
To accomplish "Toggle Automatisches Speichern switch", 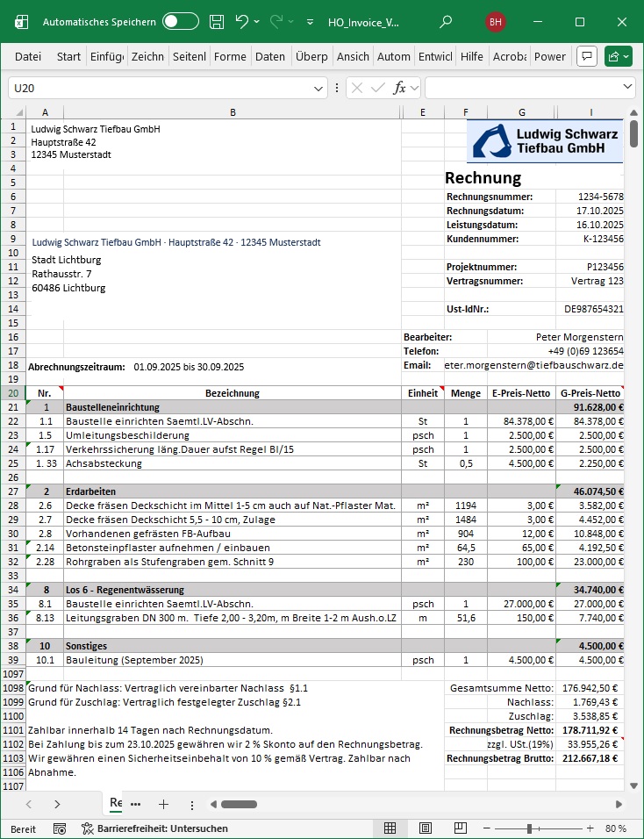I will (x=181, y=22).
